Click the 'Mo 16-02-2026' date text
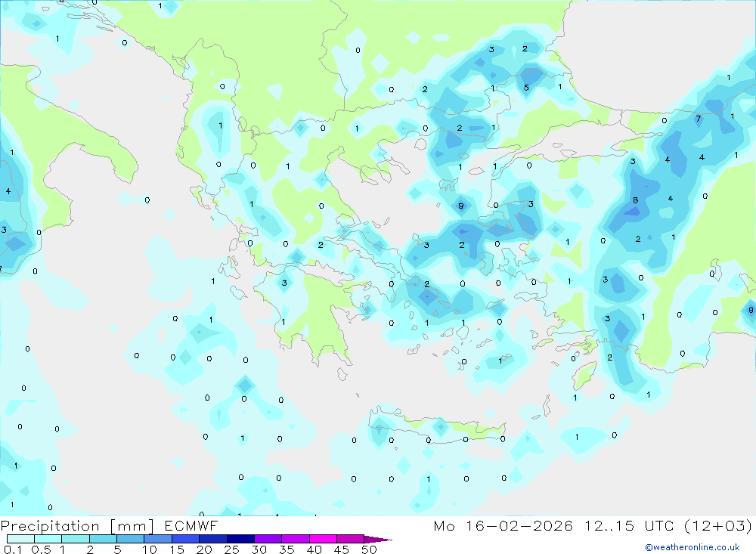 point(503,525)
